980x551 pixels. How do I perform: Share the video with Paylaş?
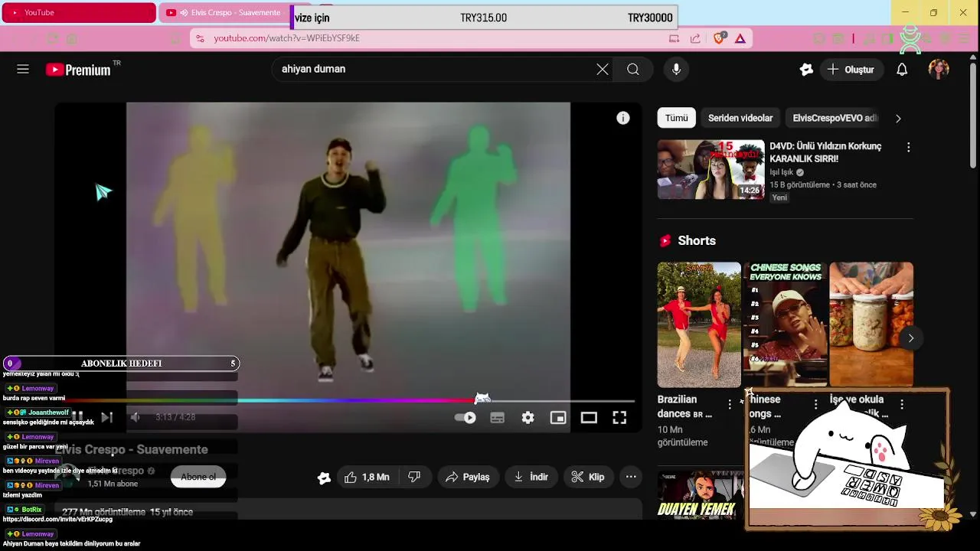point(468,477)
